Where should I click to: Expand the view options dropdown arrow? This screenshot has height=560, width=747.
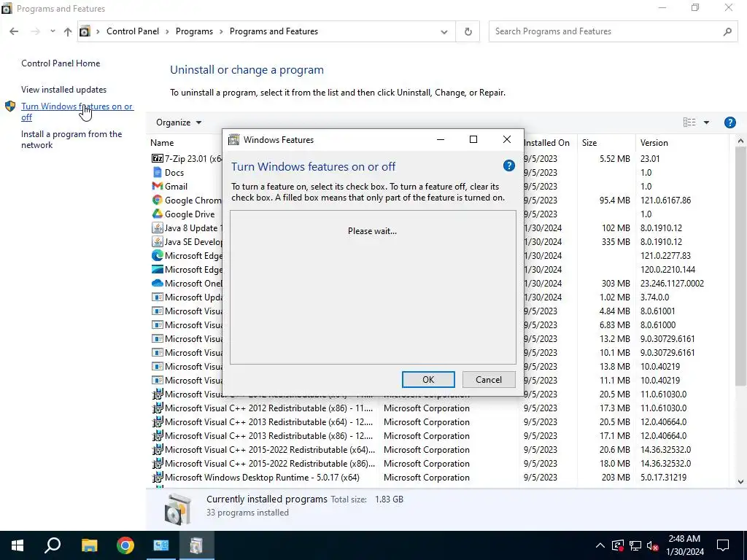click(706, 122)
